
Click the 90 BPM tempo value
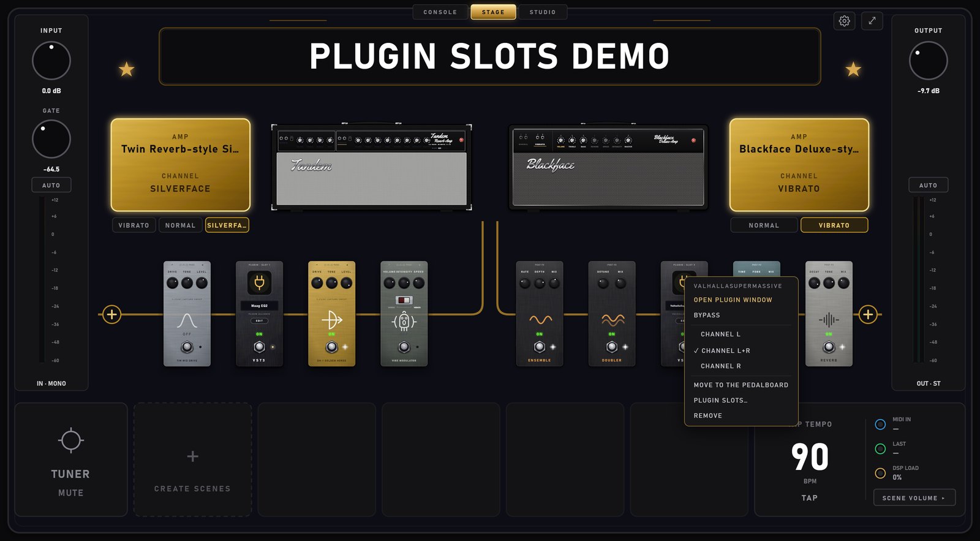(810, 457)
